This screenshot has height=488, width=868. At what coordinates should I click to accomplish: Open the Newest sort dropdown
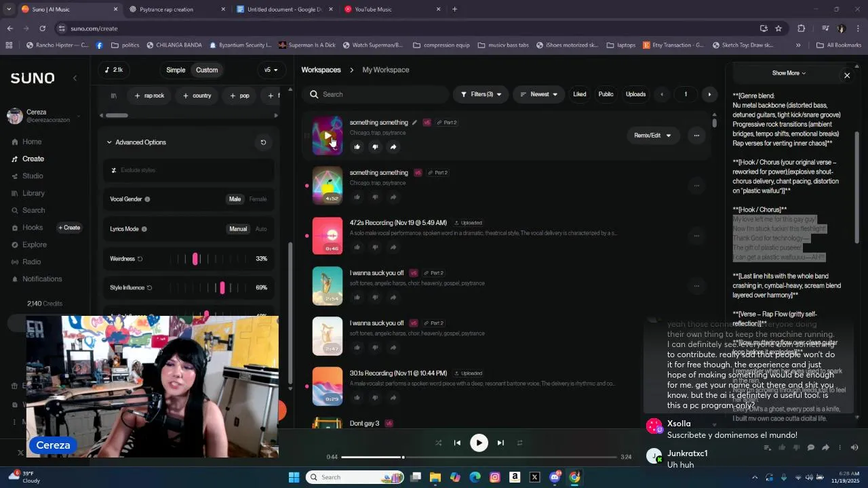pyautogui.click(x=538, y=94)
